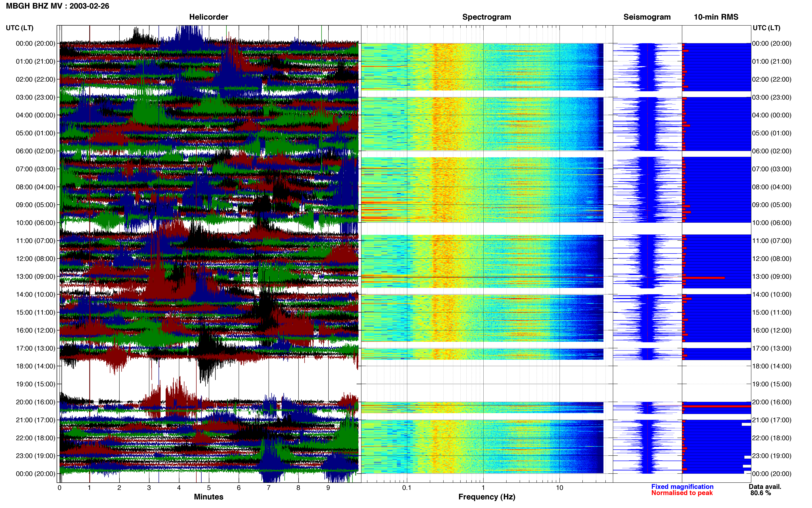The image size is (812, 508).
Task: Click '03:00 (23:00)' on the left time axis
Action: 36,97
